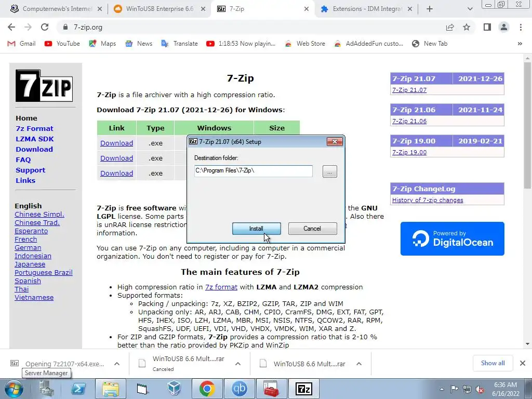This screenshot has width=532, height=399.
Task: Click the DigitalOcean banner
Action: pos(453,238)
